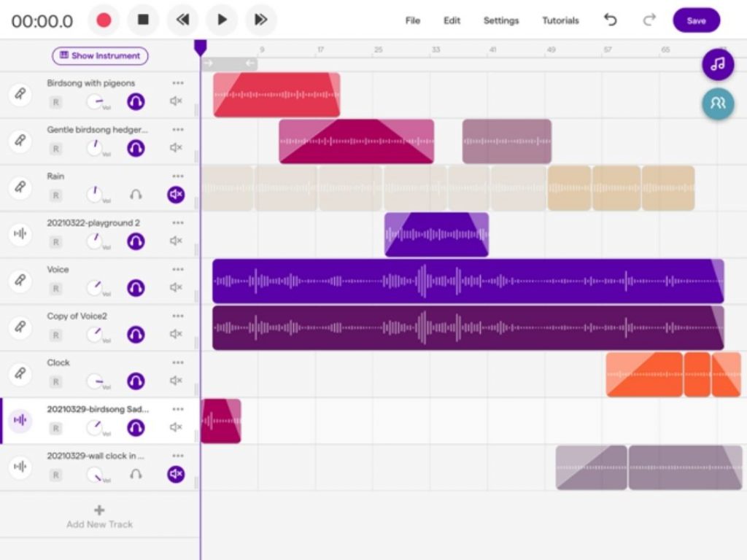Image resolution: width=747 pixels, height=560 pixels.
Task: Click the stop playback button
Action: point(143,20)
